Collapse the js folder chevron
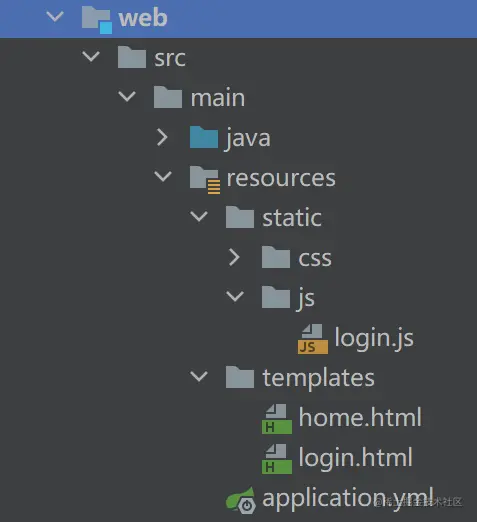This screenshot has height=522, width=477. 235,297
